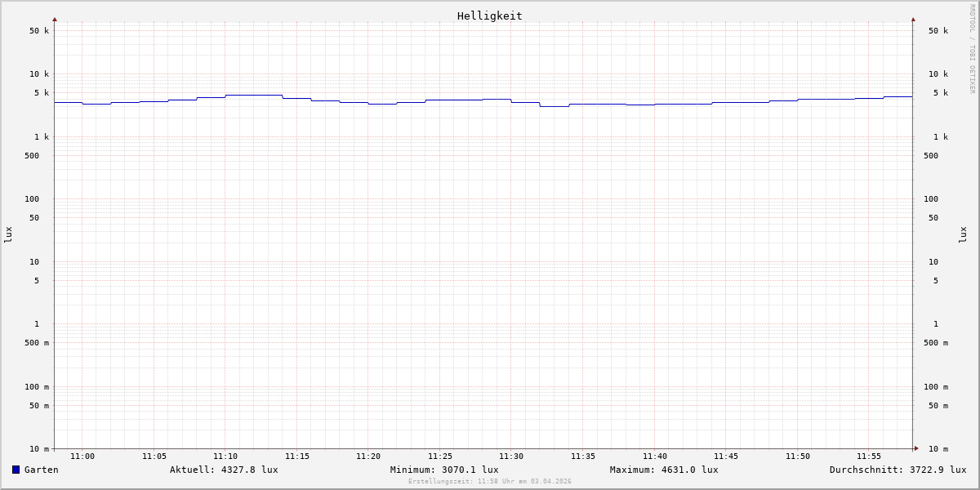980x490 pixels.
Task: Click the blue line's peak near 11:12
Action: click(x=253, y=96)
